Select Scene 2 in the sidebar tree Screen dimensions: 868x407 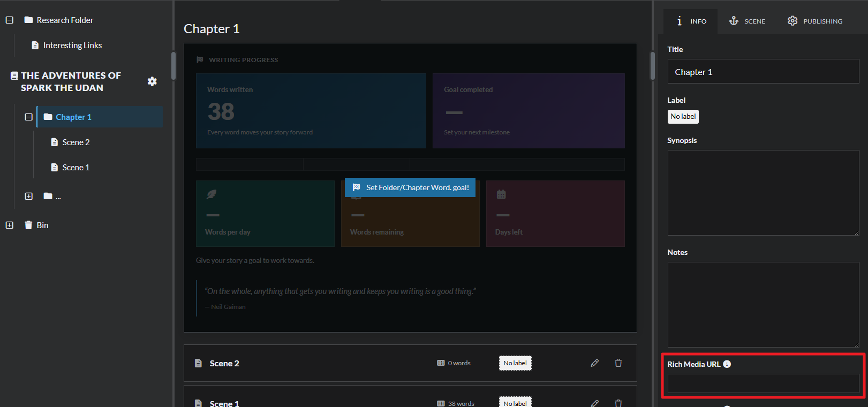coord(76,142)
